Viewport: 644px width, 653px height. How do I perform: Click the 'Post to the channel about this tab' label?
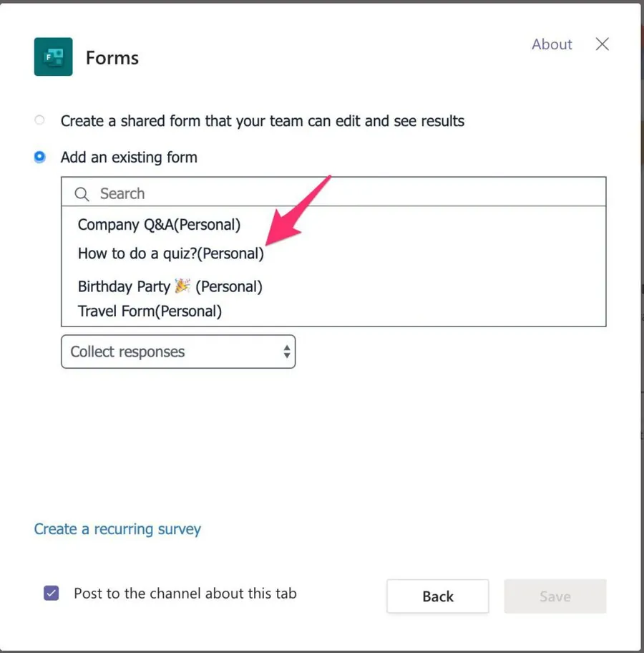(x=185, y=593)
